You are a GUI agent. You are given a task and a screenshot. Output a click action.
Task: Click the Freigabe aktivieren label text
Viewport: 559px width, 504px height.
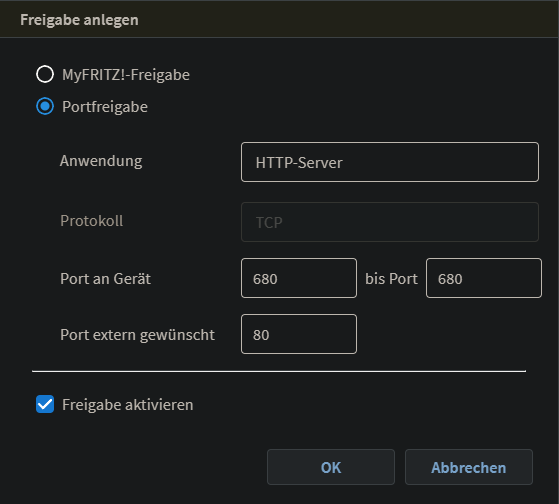(128, 405)
